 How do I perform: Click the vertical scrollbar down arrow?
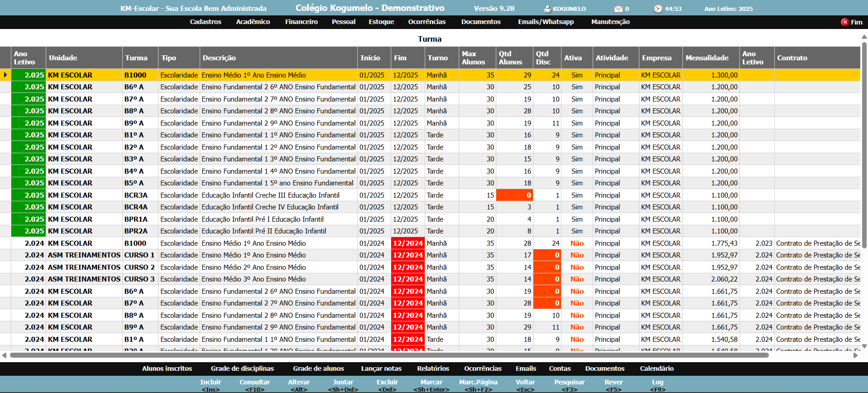(864, 346)
